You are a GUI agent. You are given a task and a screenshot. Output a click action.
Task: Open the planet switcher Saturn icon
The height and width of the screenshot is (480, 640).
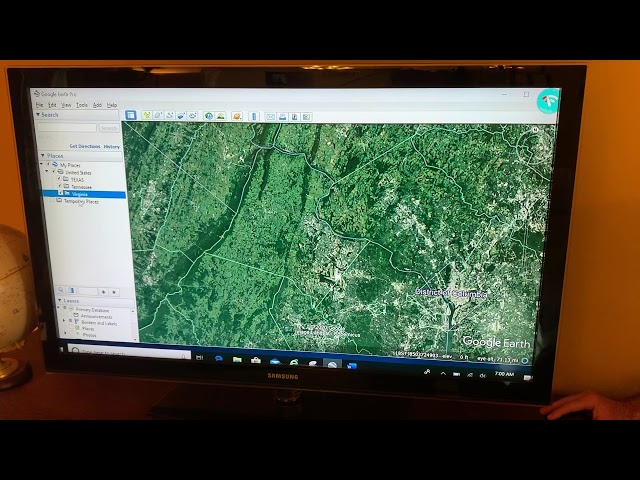(237, 117)
